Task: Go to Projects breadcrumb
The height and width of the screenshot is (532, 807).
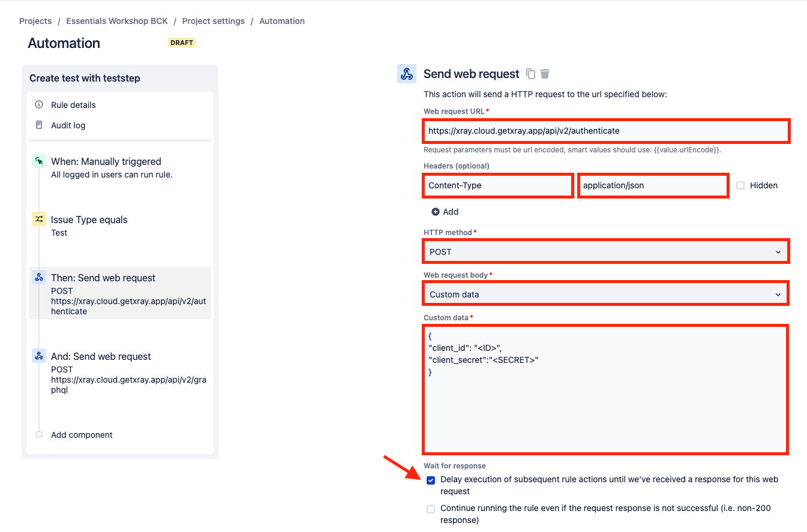Action: pos(35,21)
